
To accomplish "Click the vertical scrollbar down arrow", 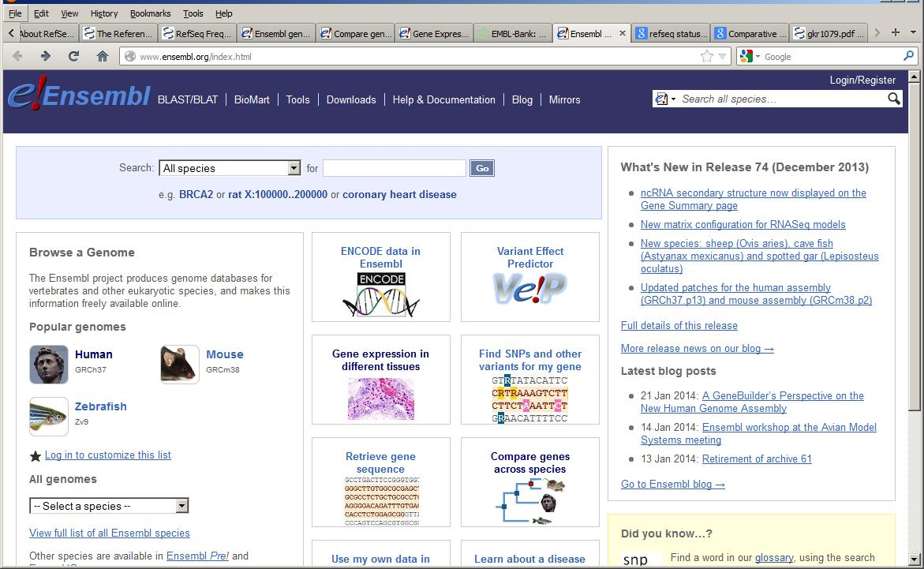I will click(914, 559).
